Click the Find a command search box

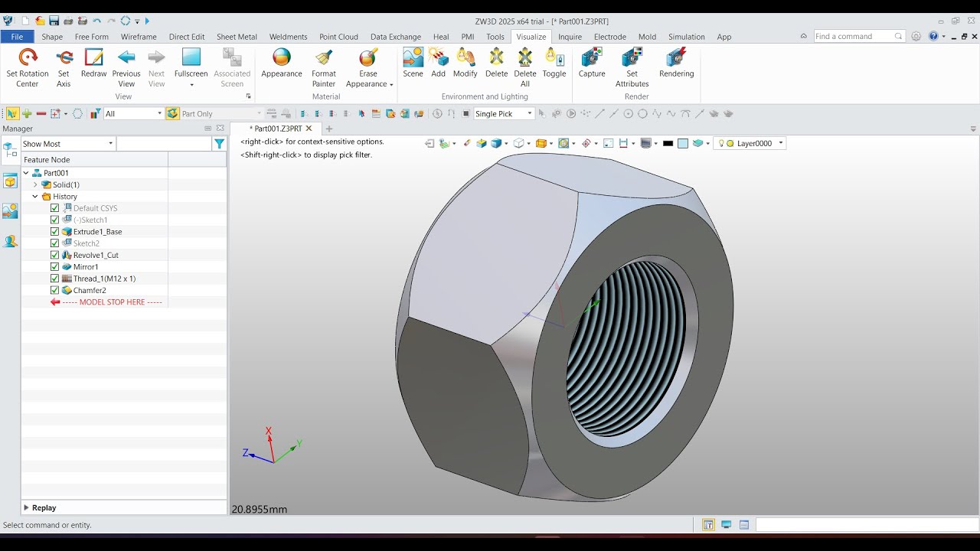coord(858,36)
